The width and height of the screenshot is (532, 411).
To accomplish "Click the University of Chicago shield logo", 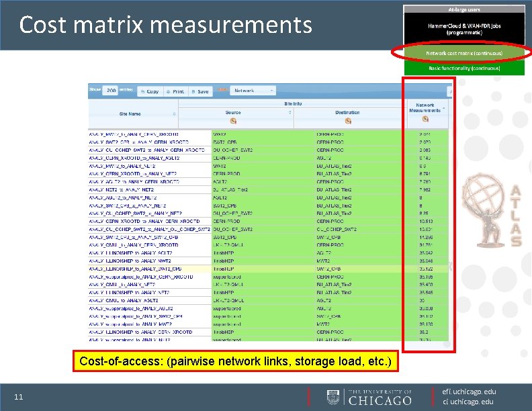I will [x=333, y=397].
